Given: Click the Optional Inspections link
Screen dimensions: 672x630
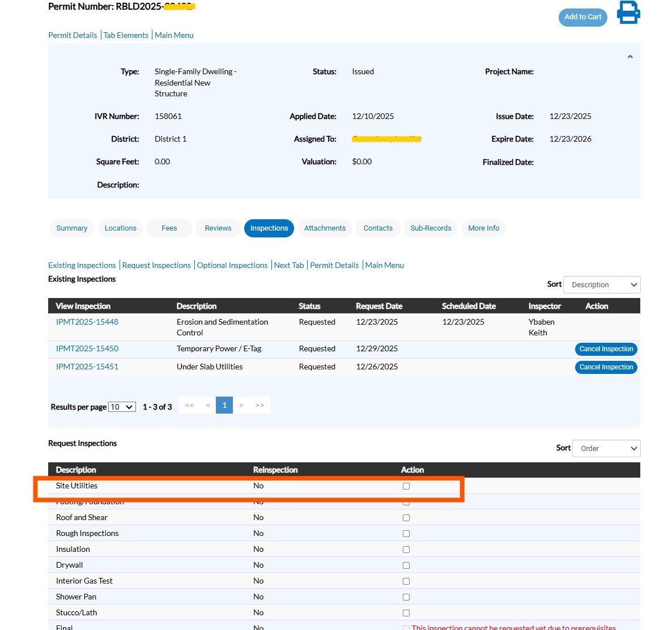Looking at the screenshot, I should click(232, 265).
